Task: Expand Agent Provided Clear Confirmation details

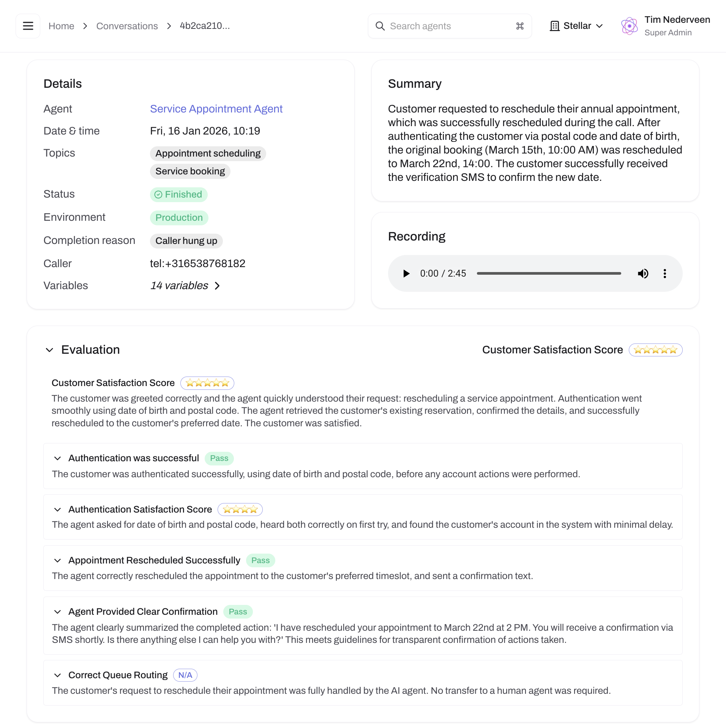Action: click(x=58, y=612)
